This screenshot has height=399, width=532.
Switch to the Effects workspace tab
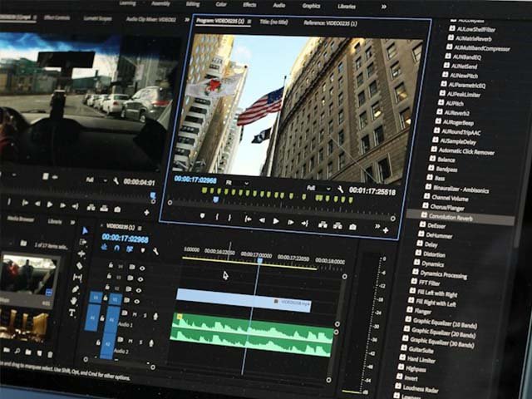click(x=249, y=6)
